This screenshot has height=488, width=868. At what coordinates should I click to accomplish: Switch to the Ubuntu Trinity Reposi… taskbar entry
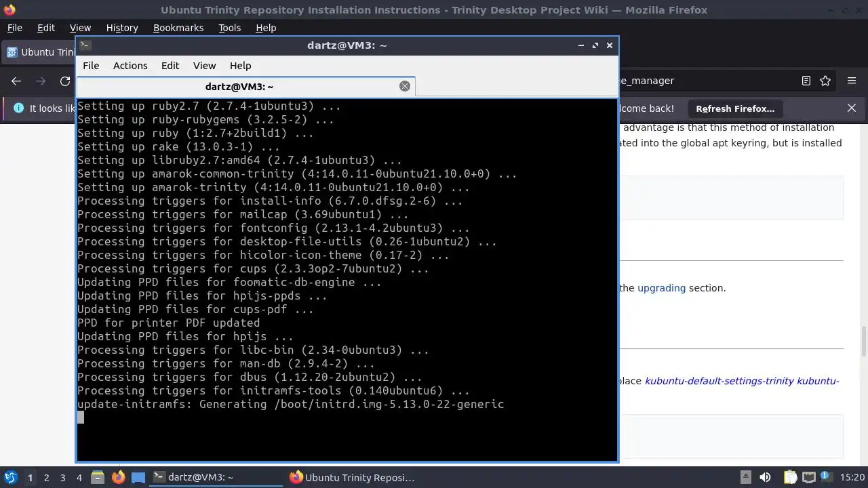353,477
